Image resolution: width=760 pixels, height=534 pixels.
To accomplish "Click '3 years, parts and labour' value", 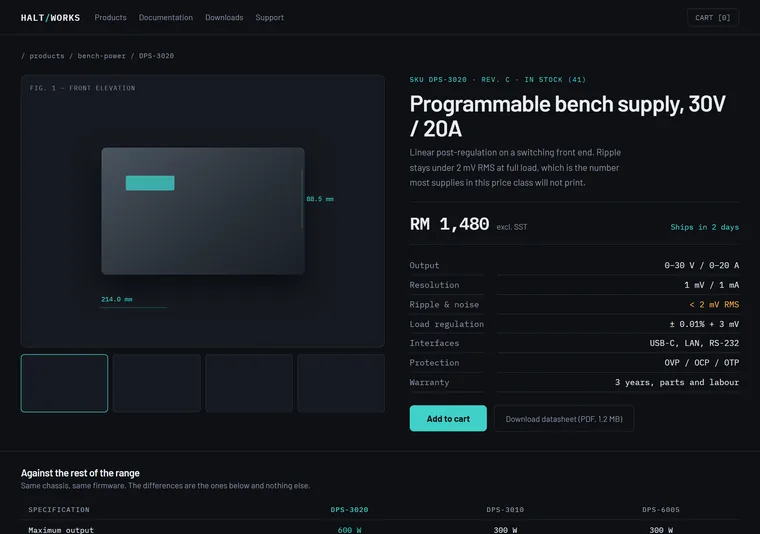I will click(677, 382).
